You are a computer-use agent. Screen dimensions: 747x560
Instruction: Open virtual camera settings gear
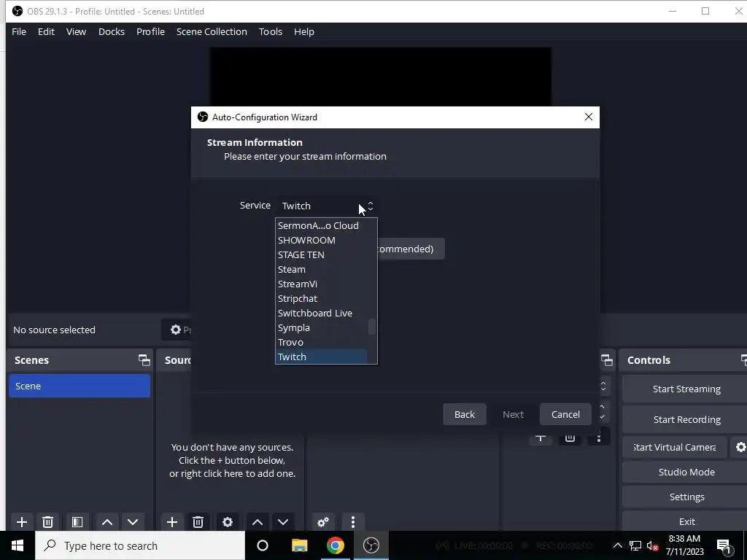pyautogui.click(x=740, y=447)
